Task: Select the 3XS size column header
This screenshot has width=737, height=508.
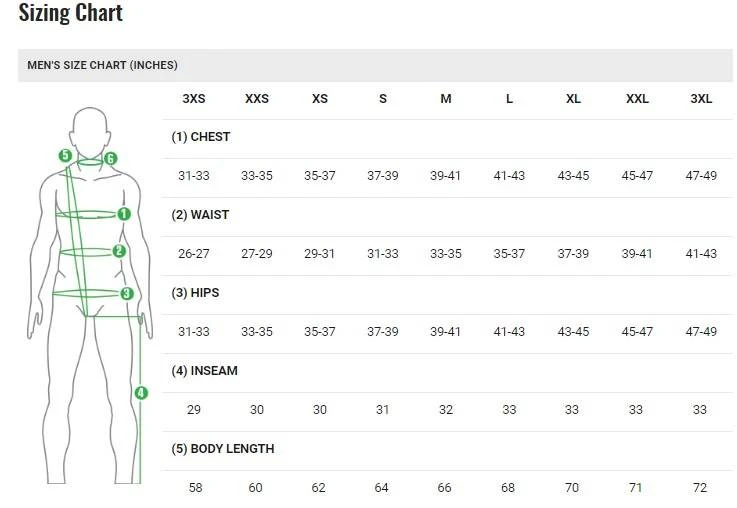Action: (194, 99)
